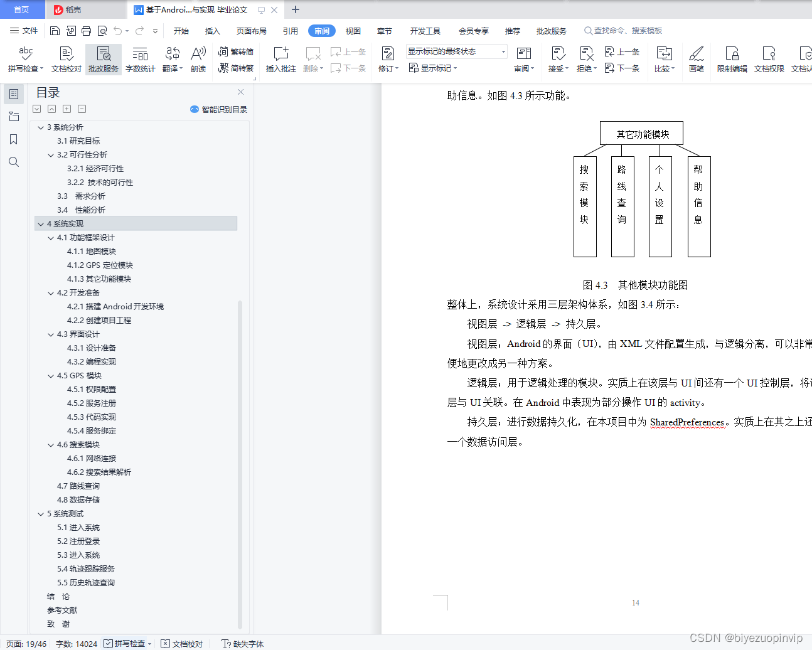Jump to heading 4.2.1 搭建 Android 开发环境

point(115,307)
